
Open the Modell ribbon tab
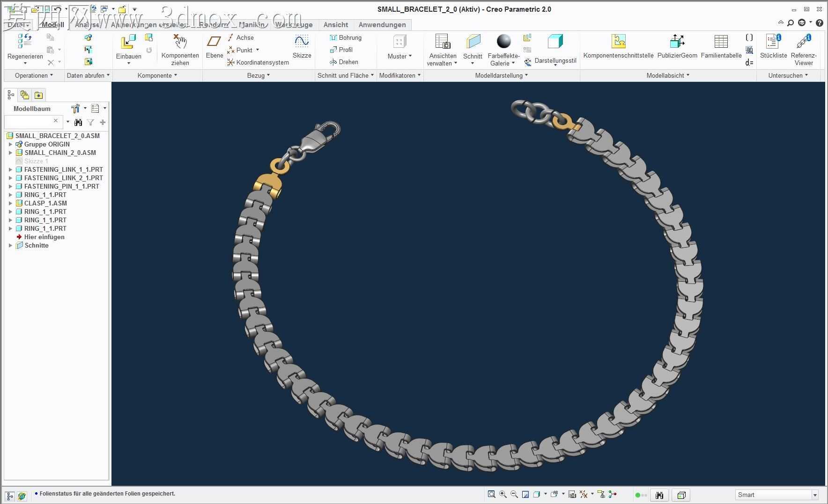(x=53, y=25)
